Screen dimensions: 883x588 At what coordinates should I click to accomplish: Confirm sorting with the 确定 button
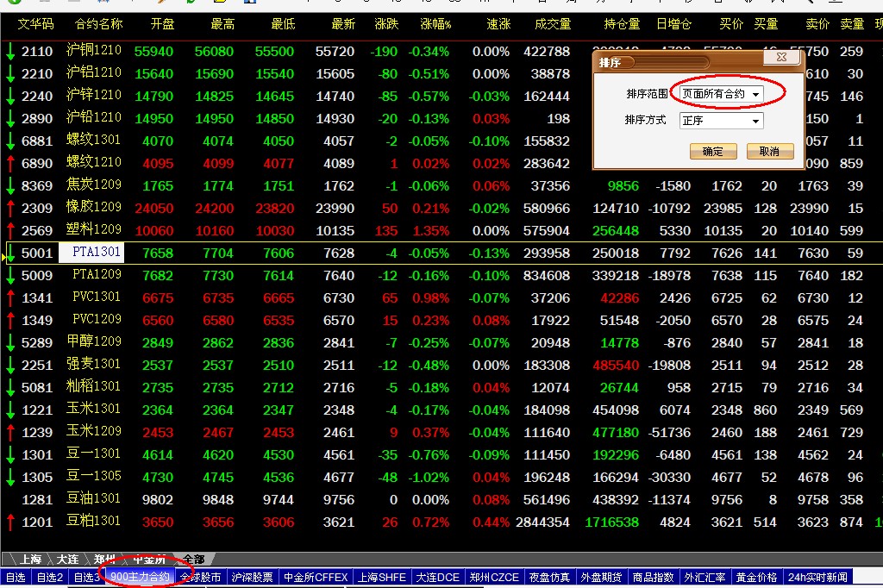(x=713, y=152)
